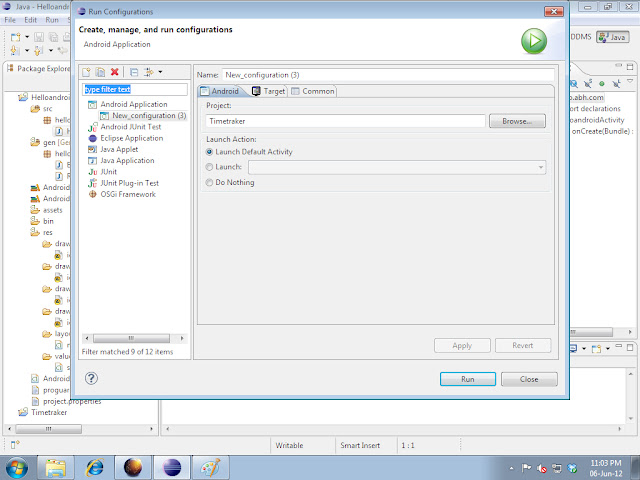640x480 pixels.
Task: Open Paint from taskbar
Action: pos(211,467)
